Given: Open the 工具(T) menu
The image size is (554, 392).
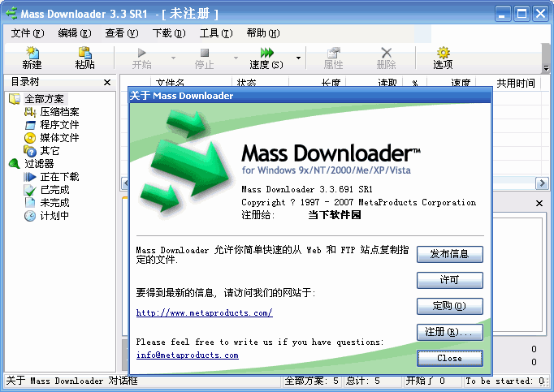Looking at the screenshot, I should [x=216, y=33].
